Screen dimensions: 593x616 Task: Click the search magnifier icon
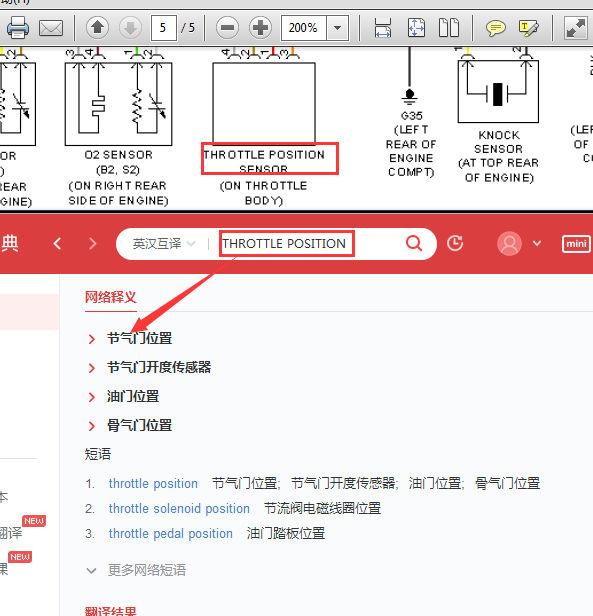pos(414,244)
